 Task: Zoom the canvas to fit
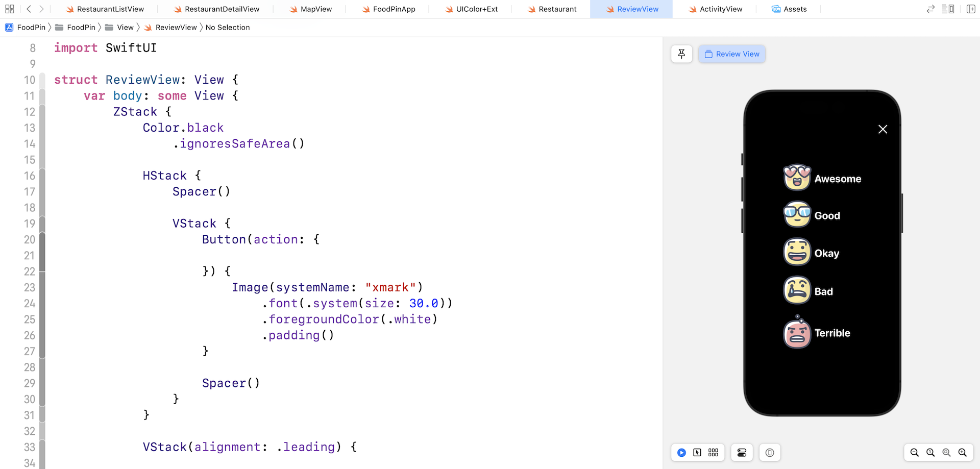coord(946,452)
